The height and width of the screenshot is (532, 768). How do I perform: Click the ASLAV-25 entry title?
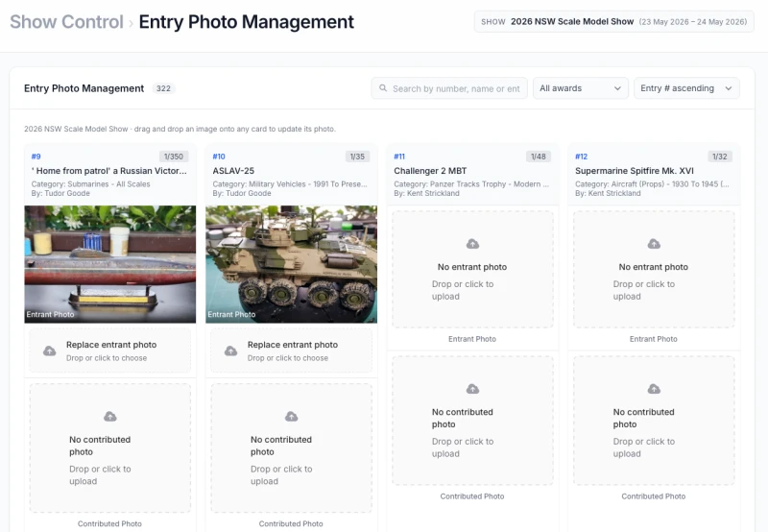[233, 171]
